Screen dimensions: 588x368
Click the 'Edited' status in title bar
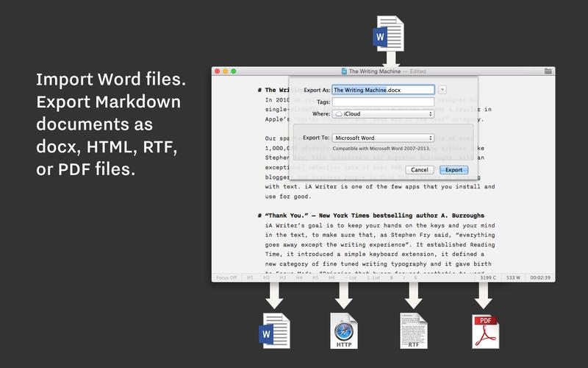point(417,71)
